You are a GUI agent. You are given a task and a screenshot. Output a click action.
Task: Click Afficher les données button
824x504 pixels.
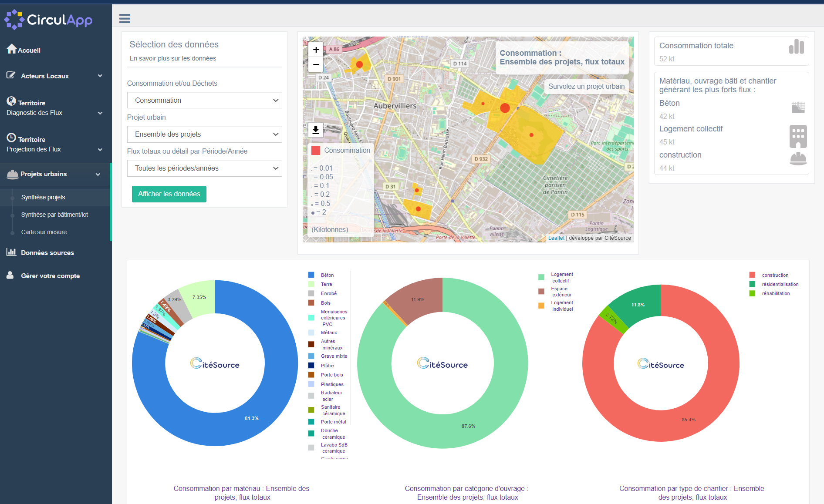click(169, 194)
